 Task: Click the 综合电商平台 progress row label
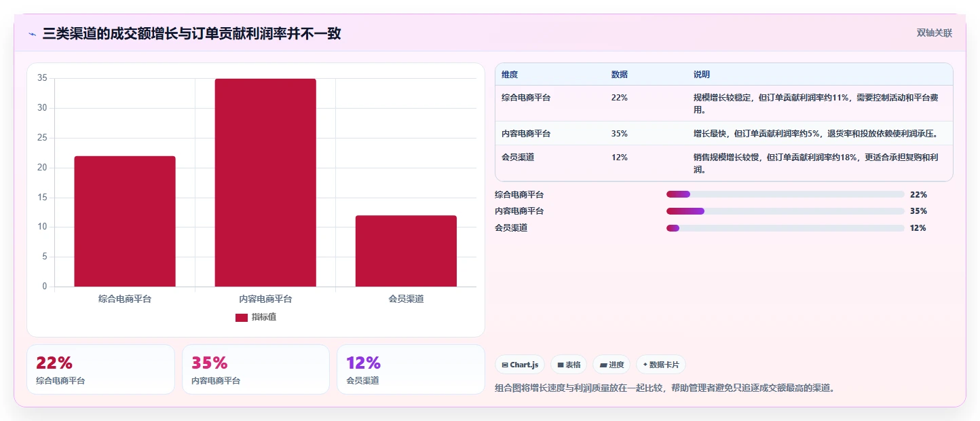519,195
